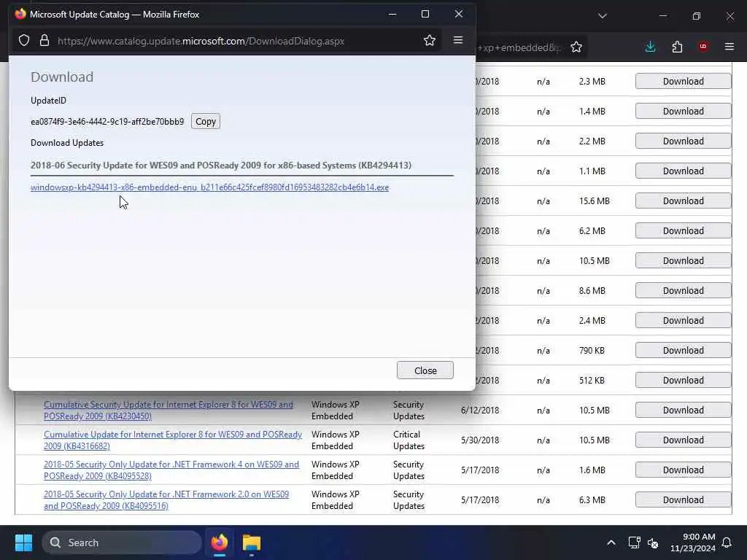Click the padlock site security icon
The width and height of the screenshot is (747, 560).
click(44, 41)
